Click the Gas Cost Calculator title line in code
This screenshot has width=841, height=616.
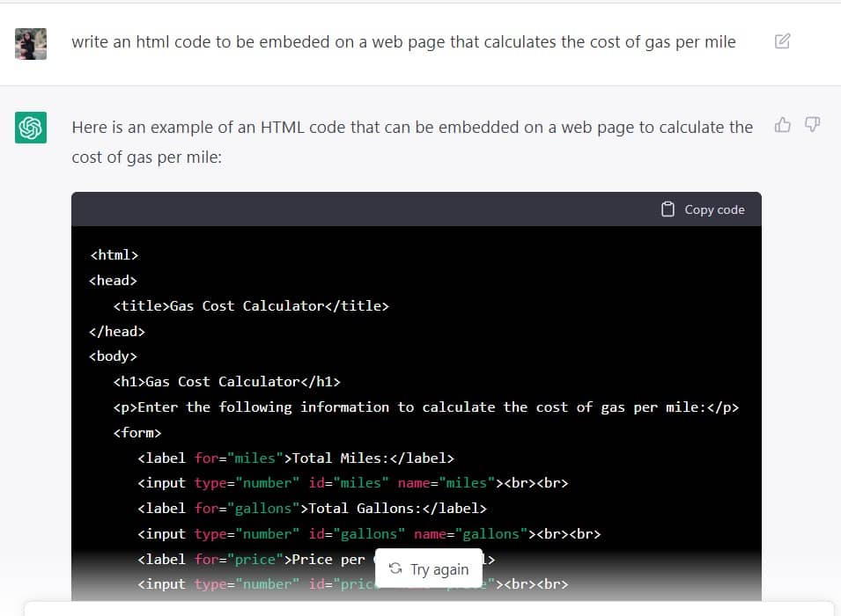click(252, 305)
